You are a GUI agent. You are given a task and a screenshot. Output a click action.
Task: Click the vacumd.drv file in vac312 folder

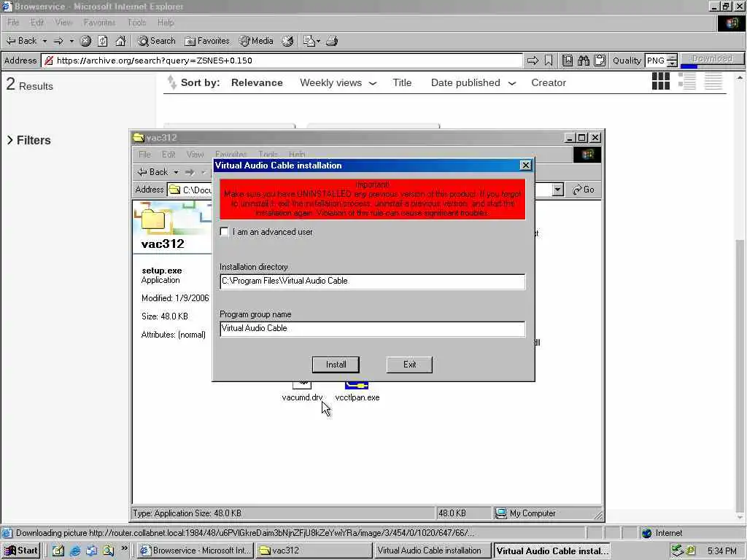click(x=302, y=397)
